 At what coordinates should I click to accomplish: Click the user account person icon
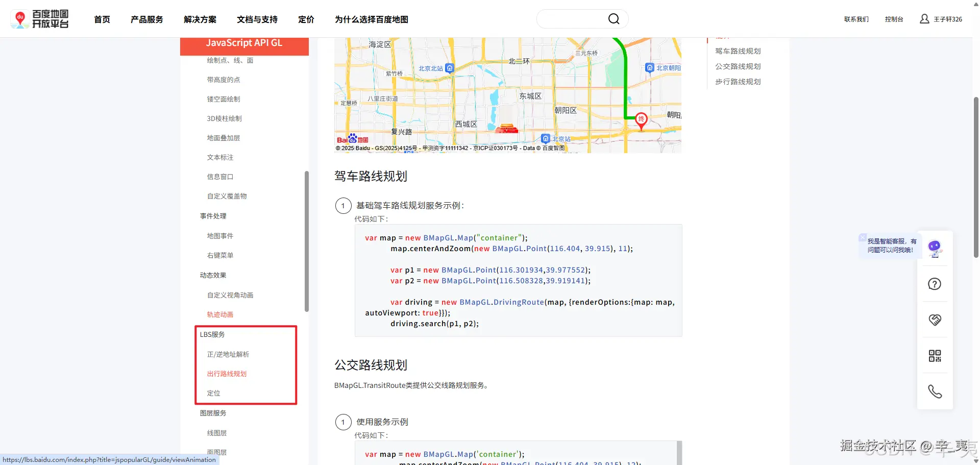pyautogui.click(x=924, y=19)
